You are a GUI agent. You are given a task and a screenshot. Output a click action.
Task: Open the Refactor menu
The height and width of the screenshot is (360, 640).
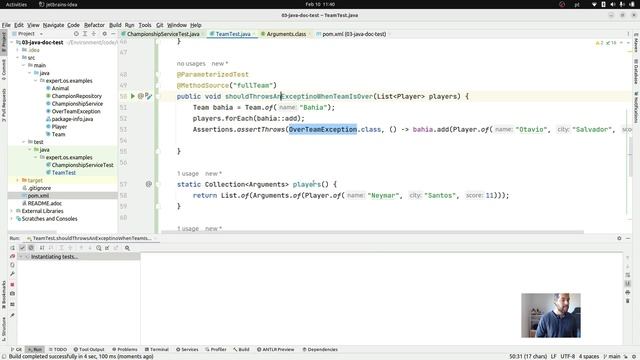coord(94,25)
